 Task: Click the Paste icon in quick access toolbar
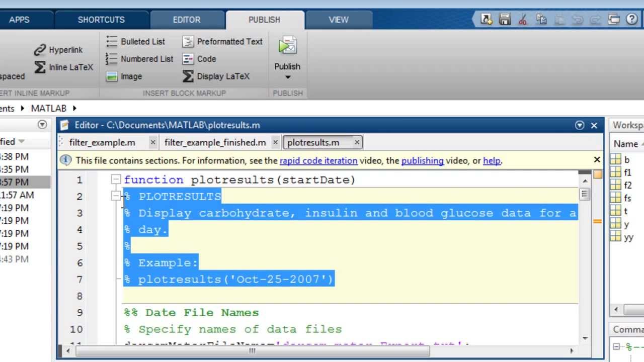tap(559, 19)
